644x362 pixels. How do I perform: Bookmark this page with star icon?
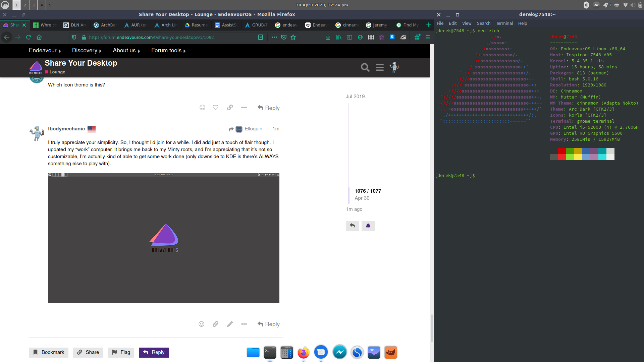click(293, 38)
